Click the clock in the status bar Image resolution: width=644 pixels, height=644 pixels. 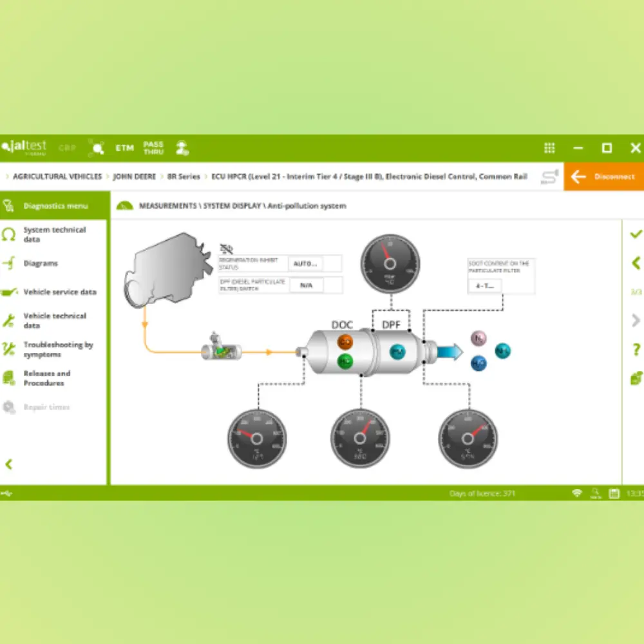pyautogui.click(x=635, y=493)
